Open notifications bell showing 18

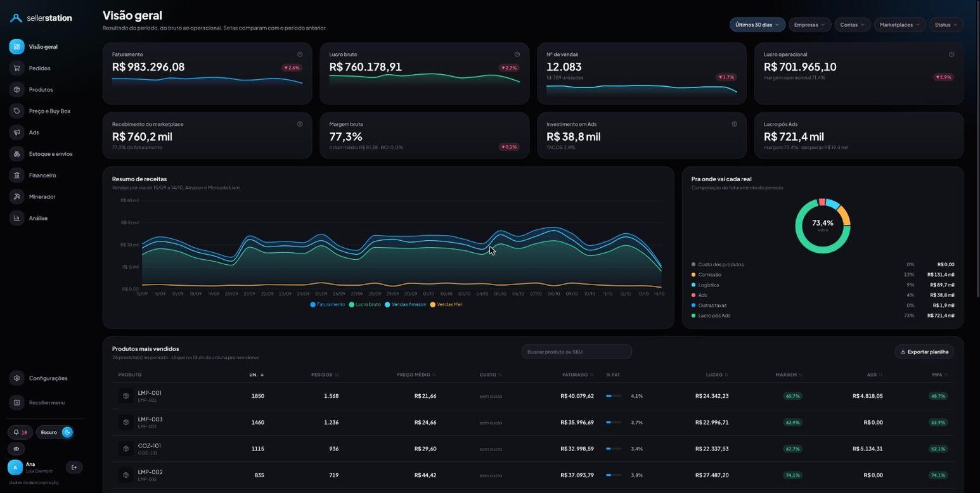click(20, 432)
